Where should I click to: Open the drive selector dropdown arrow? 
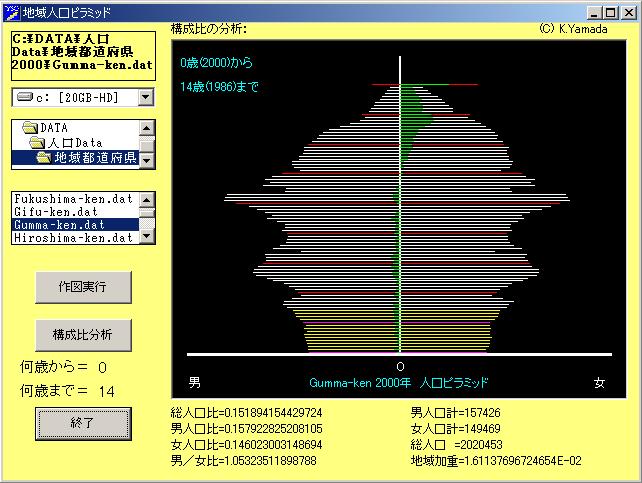(x=146, y=97)
